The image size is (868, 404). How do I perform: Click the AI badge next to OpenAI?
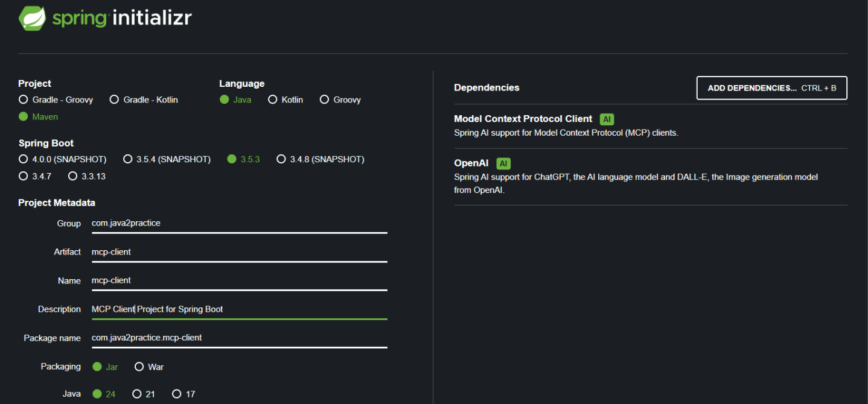click(x=503, y=163)
